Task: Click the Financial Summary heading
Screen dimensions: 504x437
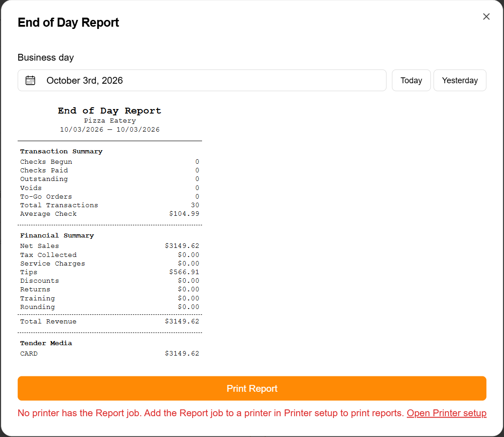Action: [x=57, y=236]
